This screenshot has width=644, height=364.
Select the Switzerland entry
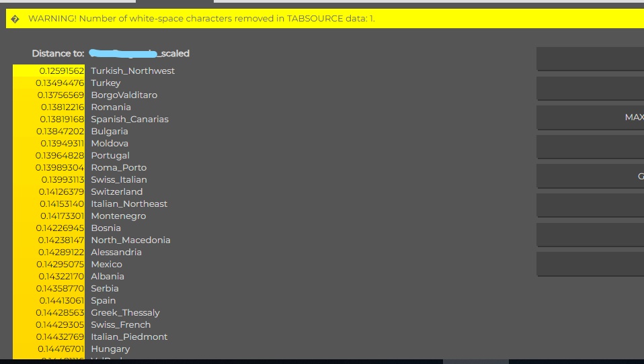click(117, 191)
